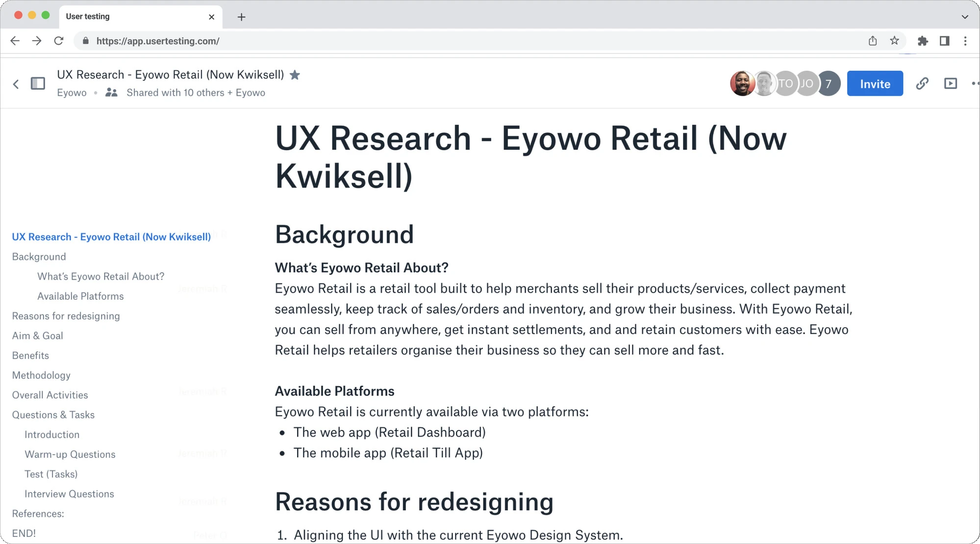980x544 pixels.
Task: Jump to Reasons for redesigning in outline
Action: click(66, 316)
